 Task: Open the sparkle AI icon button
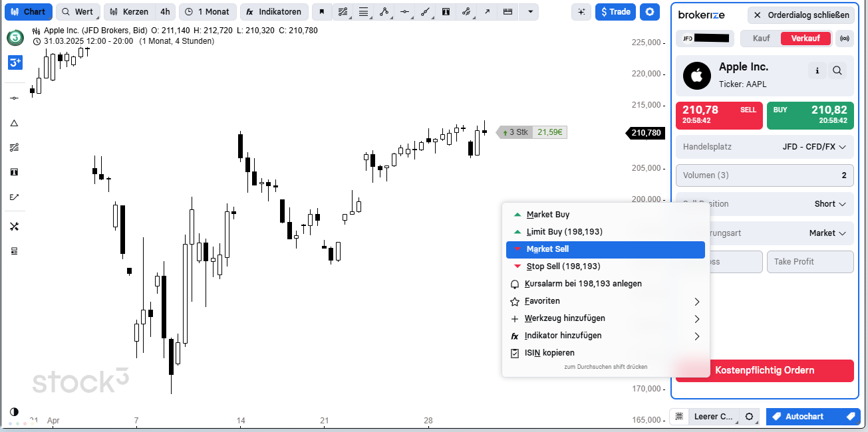pos(581,12)
